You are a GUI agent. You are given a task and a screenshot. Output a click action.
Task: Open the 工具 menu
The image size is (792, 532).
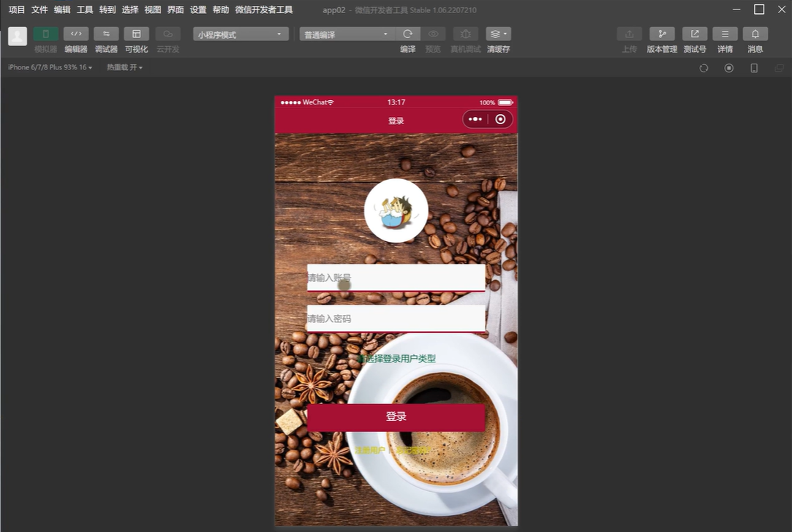[85, 9]
